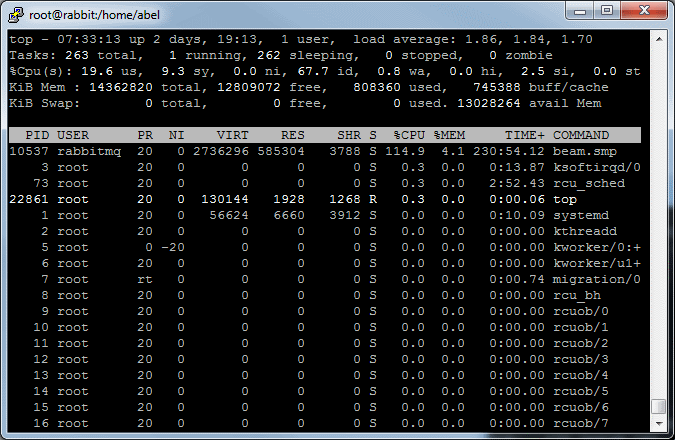The image size is (675, 440).
Task: Select the rcuob/7 process
Action: click(x=581, y=424)
